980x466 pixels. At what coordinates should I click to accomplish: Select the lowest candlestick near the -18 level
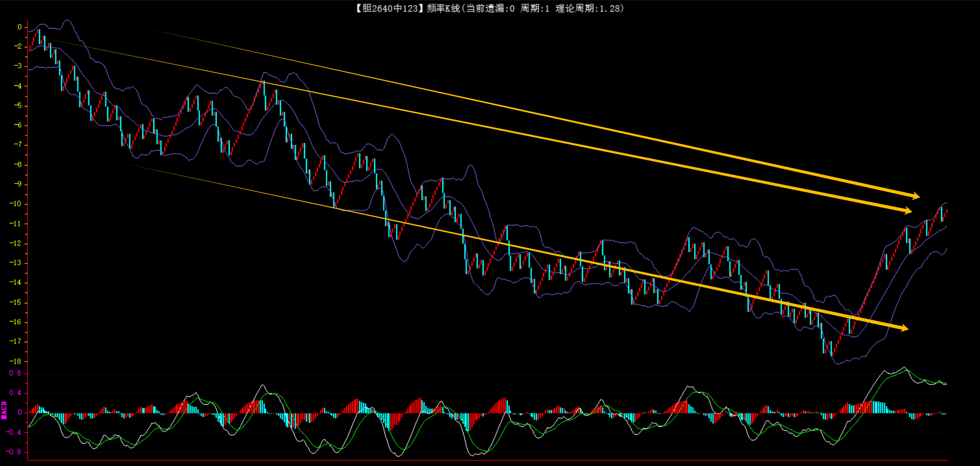831,348
